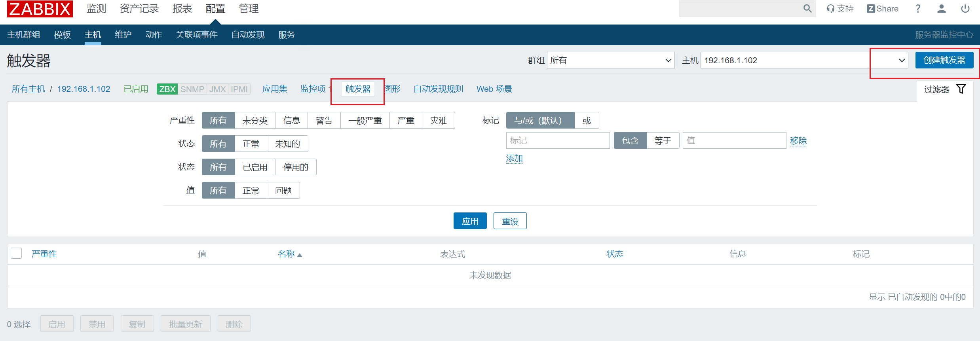Click the 移除 tag link
This screenshot has width=980, height=341.
pyautogui.click(x=798, y=140)
